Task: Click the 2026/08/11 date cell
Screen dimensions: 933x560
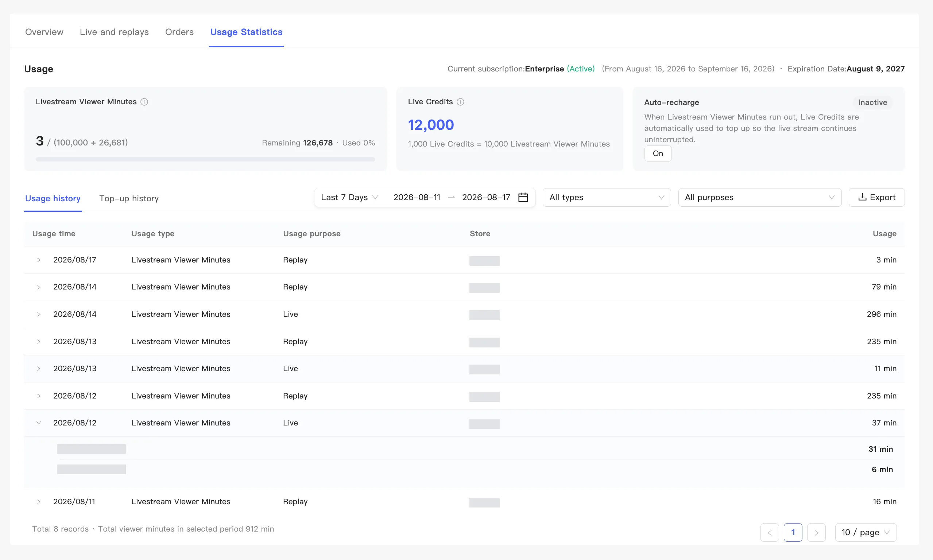Action: point(74,502)
